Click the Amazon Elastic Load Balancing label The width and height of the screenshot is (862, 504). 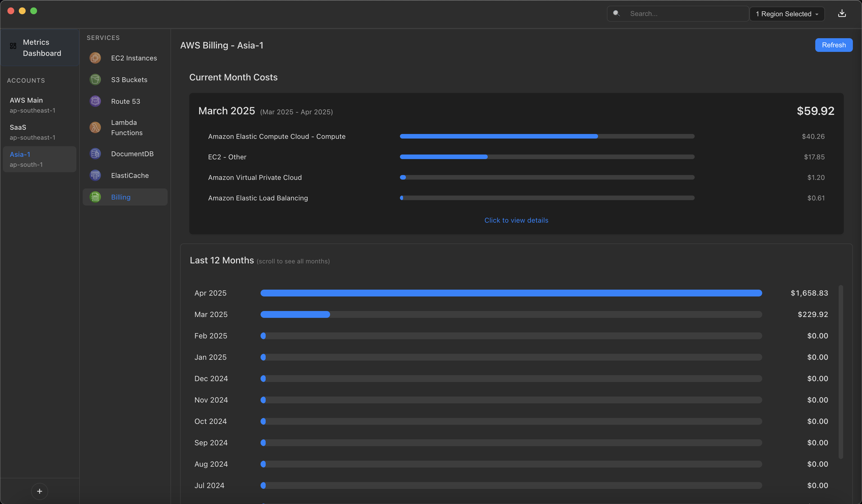pos(258,198)
